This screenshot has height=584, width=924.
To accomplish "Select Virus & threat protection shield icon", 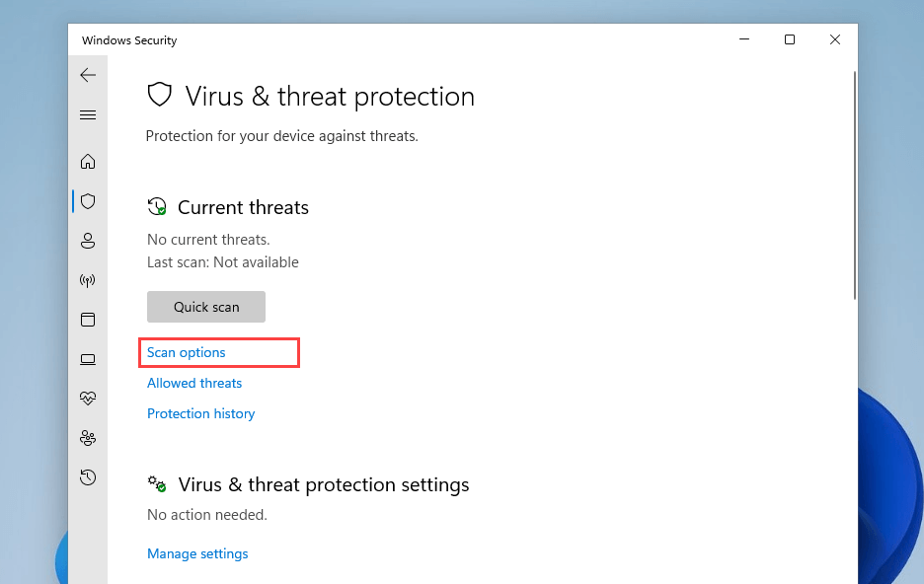I will [88, 201].
